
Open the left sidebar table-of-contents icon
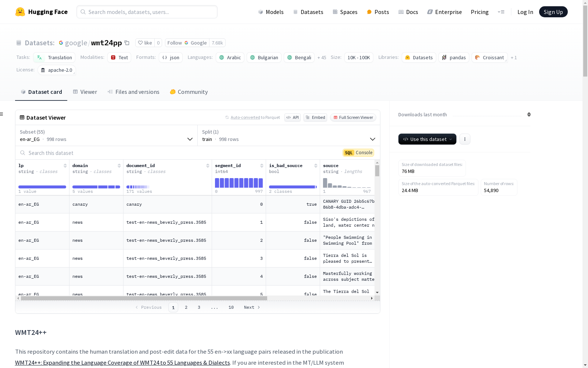(2, 114)
